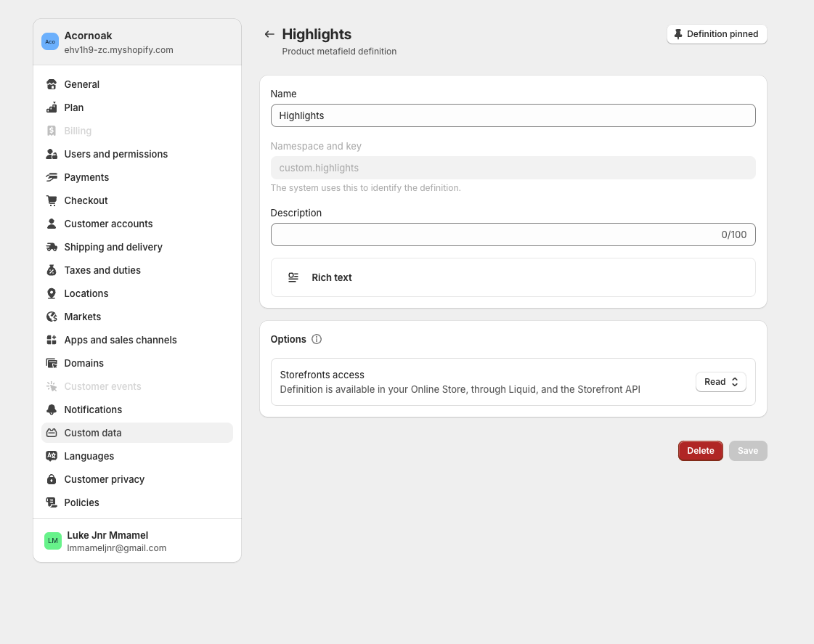Open Users and permissions settings
The width and height of the screenshot is (814, 644).
(x=116, y=154)
